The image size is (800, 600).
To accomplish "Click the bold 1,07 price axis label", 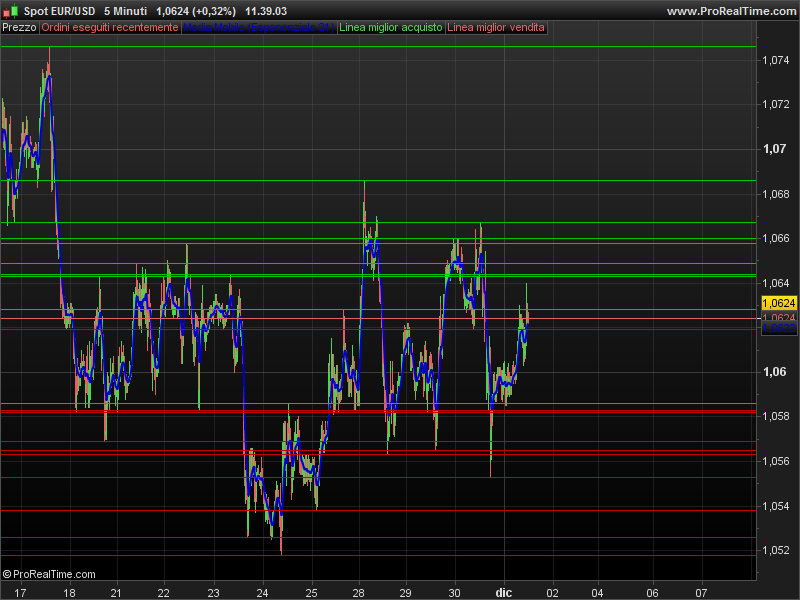I will 774,149.
